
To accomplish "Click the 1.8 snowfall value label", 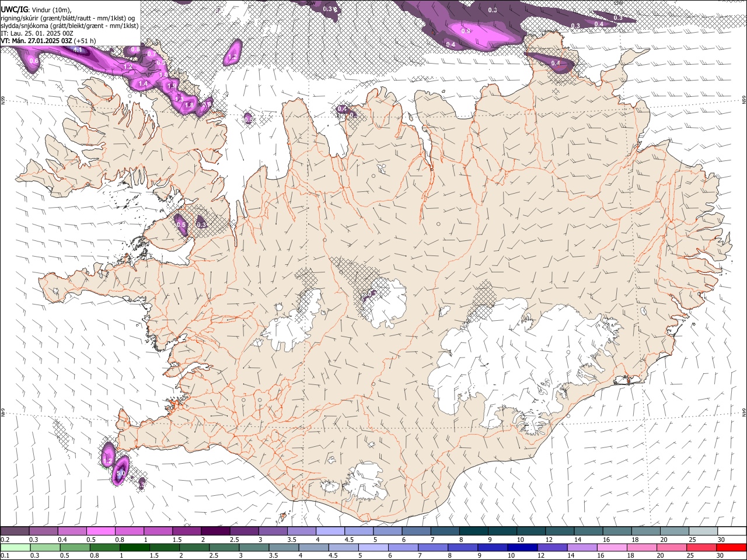I will [x=189, y=106].
